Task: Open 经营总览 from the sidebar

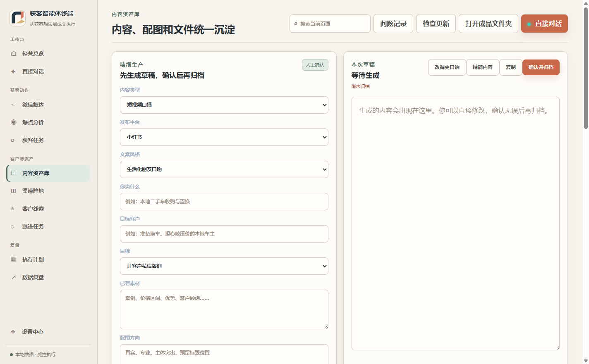Action: coord(48,54)
